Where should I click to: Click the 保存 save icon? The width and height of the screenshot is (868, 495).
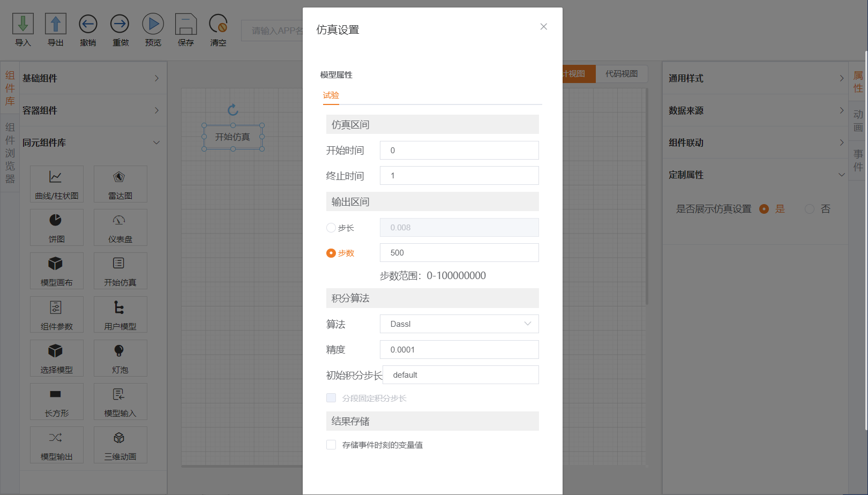pos(186,24)
